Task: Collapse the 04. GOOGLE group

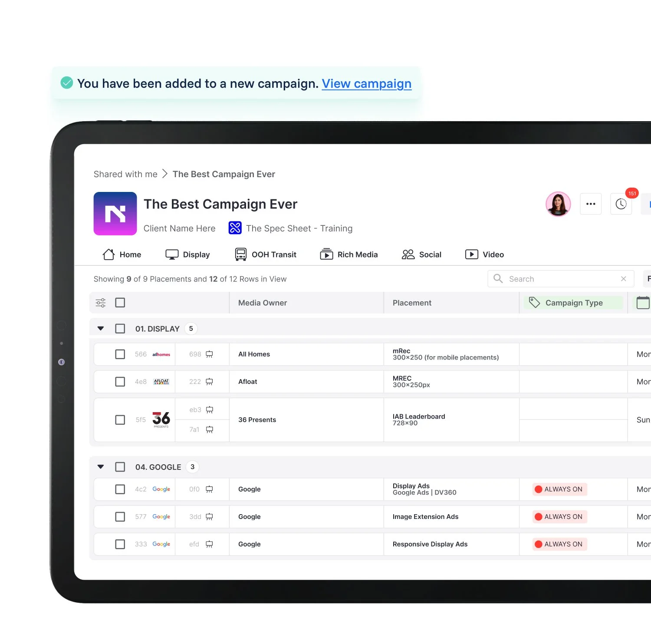Action: (x=101, y=467)
